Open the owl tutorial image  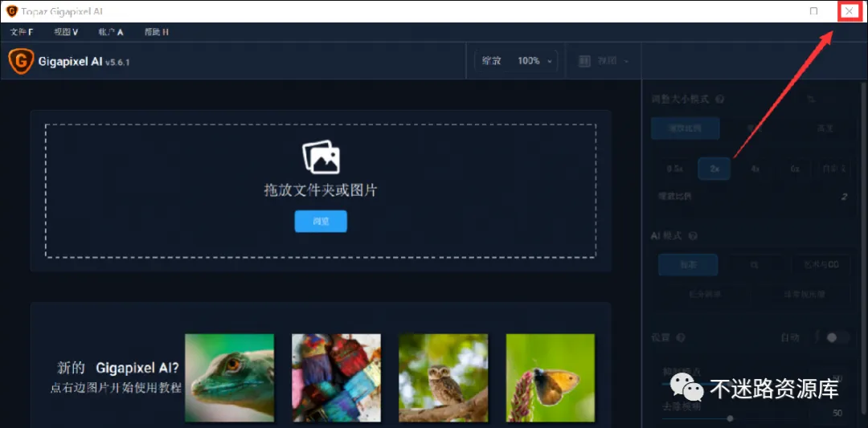coord(444,377)
